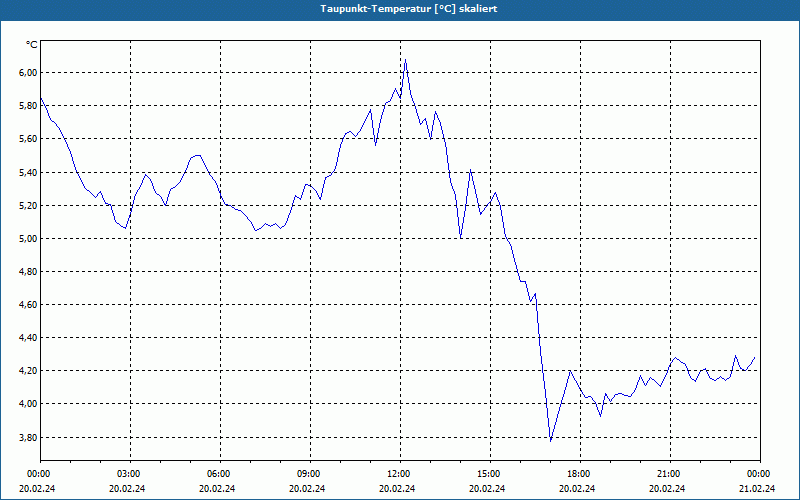
Task: Click the '03:00' time label
Action: 128,474
